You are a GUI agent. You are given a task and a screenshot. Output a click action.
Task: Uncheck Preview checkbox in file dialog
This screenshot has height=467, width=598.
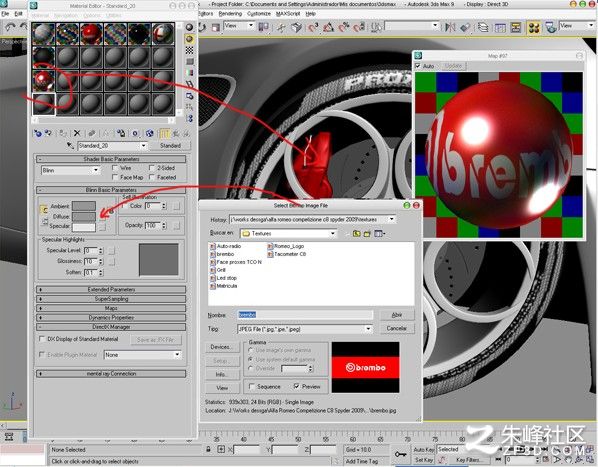tap(297, 387)
